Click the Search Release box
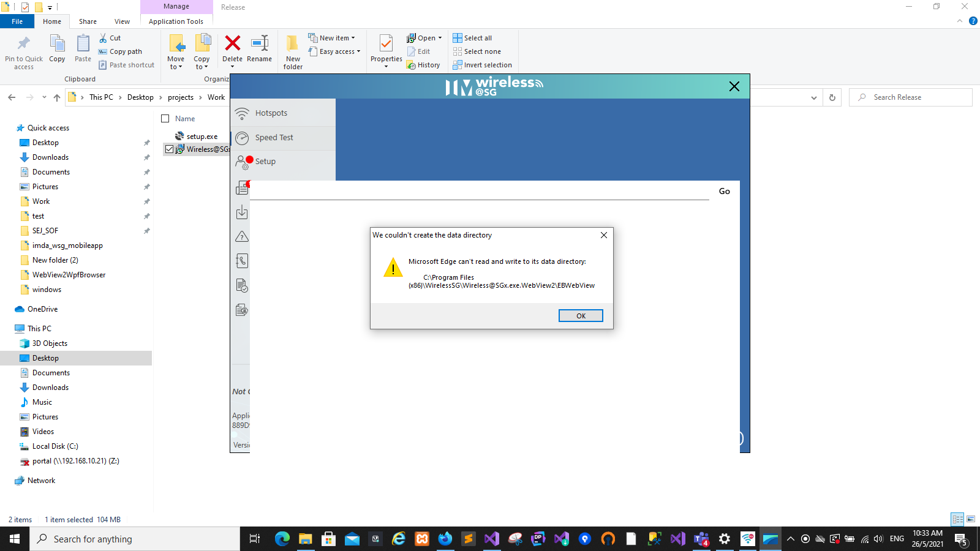The image size is (980, 551). 910,97
